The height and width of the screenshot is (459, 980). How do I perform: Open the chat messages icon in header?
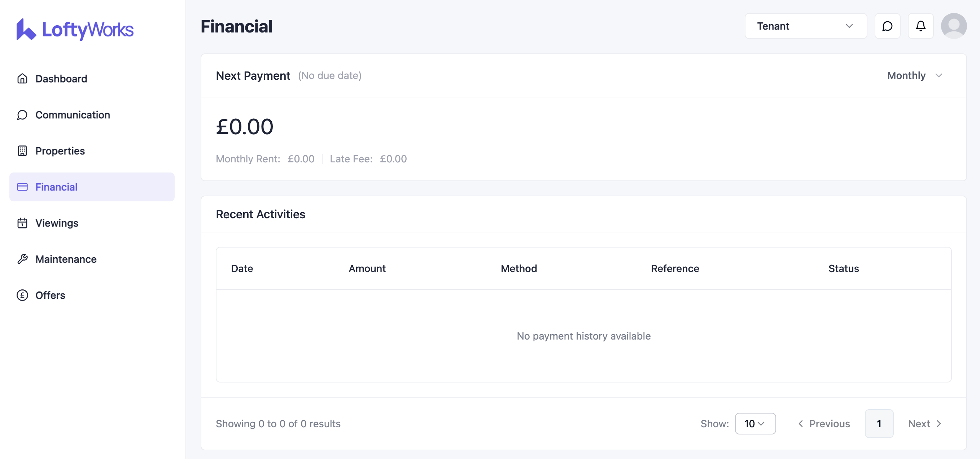click(x=887, y=26)
